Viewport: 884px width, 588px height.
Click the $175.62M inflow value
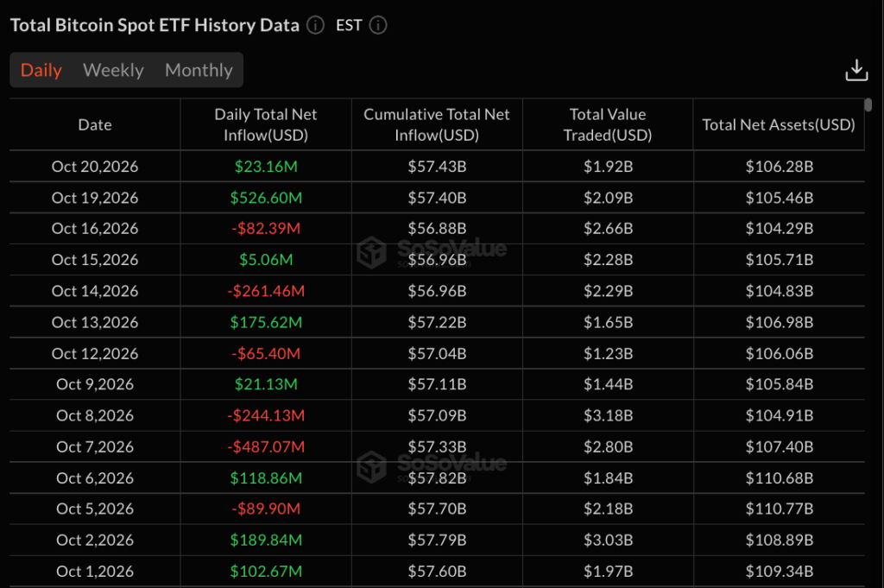(x=266, y=322)
